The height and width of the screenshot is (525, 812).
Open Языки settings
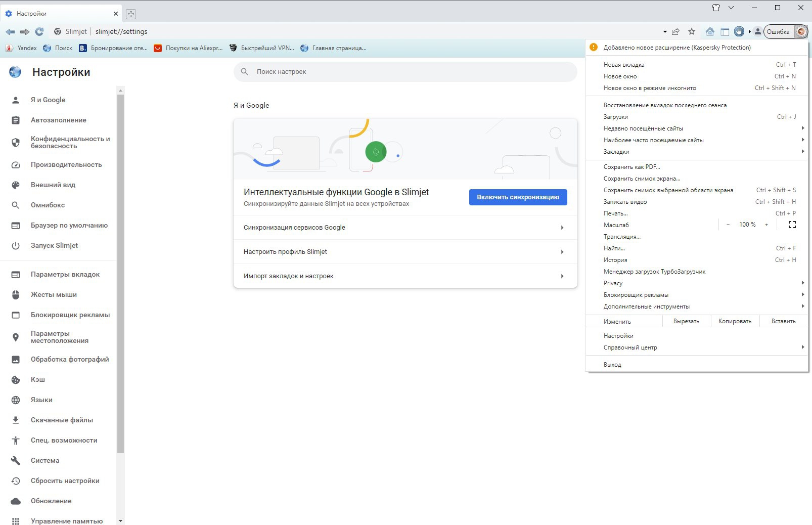pyautogui.click(x=58, y=400)
